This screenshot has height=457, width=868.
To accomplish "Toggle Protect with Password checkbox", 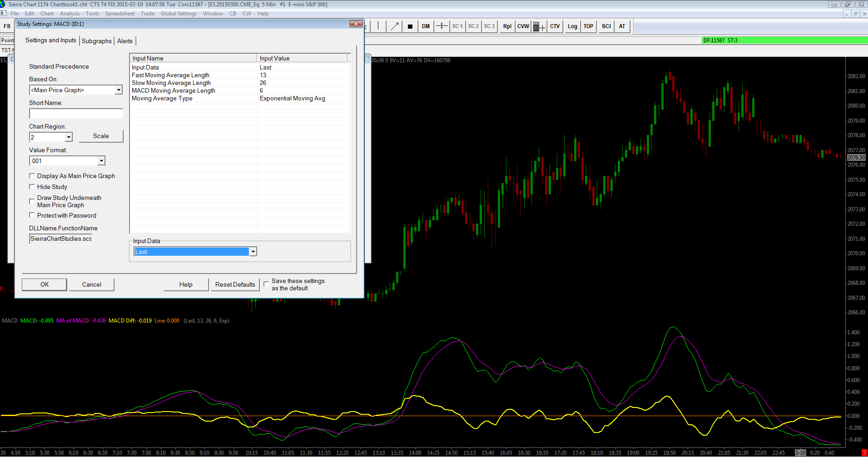I will coord(32,215).
